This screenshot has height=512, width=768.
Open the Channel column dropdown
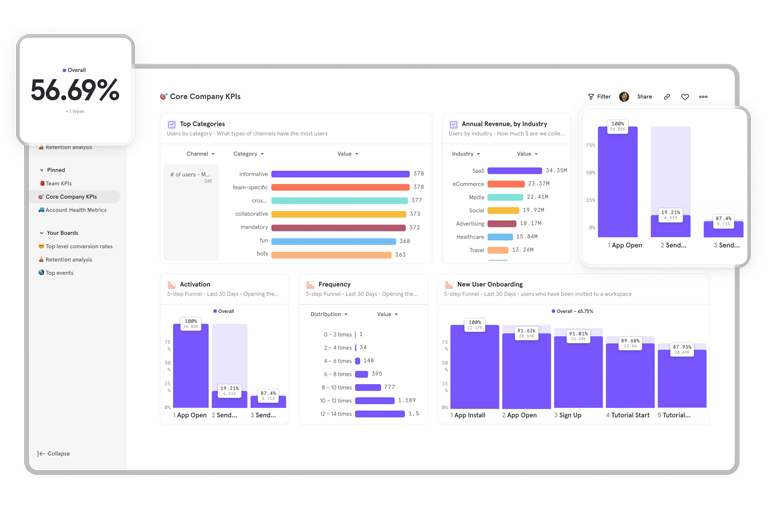pos(201,154)
